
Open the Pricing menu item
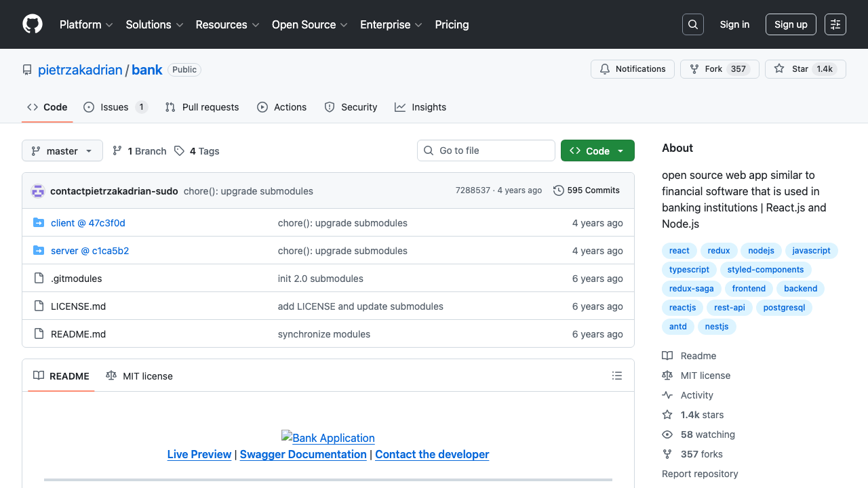(x=452, y=24)
